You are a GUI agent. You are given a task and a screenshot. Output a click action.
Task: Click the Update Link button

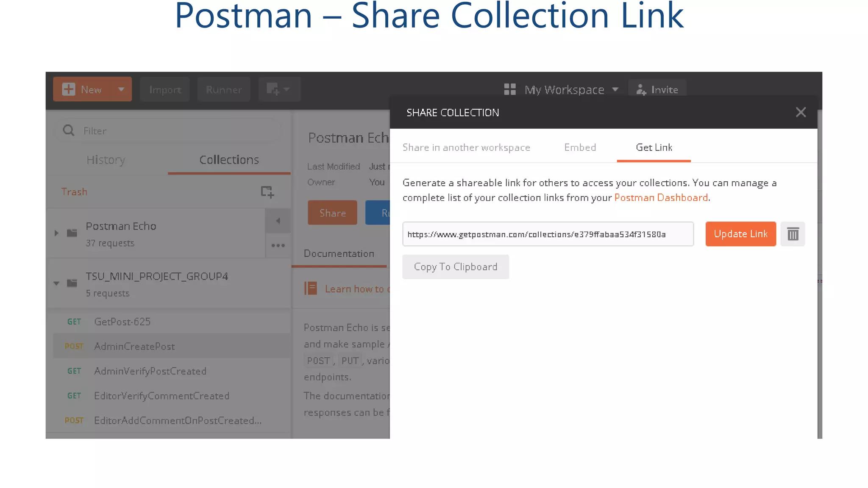740,234
